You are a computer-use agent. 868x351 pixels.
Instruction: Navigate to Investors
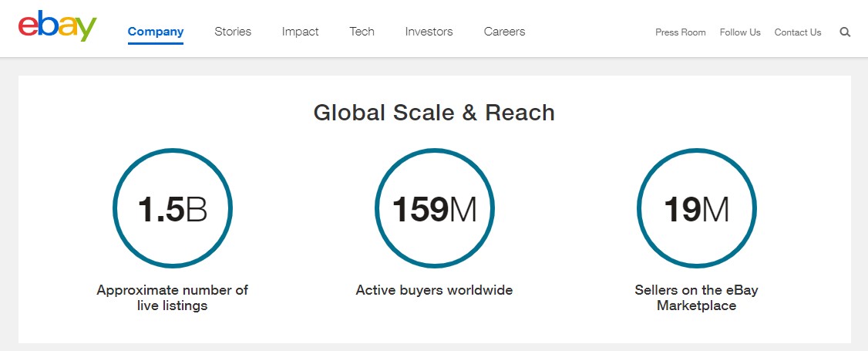click(429, 32)
